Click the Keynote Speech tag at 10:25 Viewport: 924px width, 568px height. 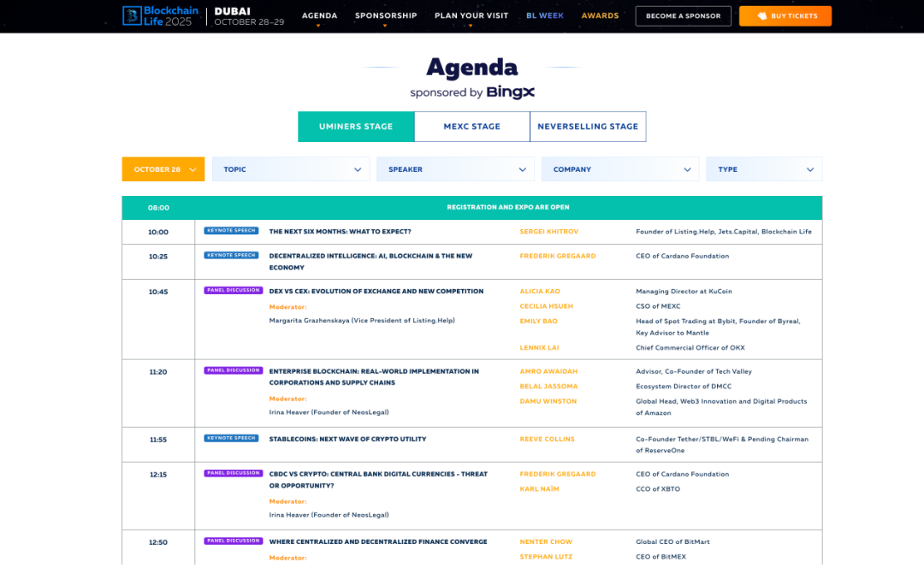click(x=231, y=255)
